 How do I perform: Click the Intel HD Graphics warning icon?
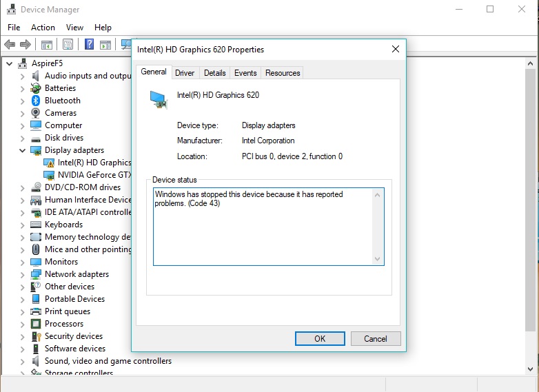click(x=49, y=163)
